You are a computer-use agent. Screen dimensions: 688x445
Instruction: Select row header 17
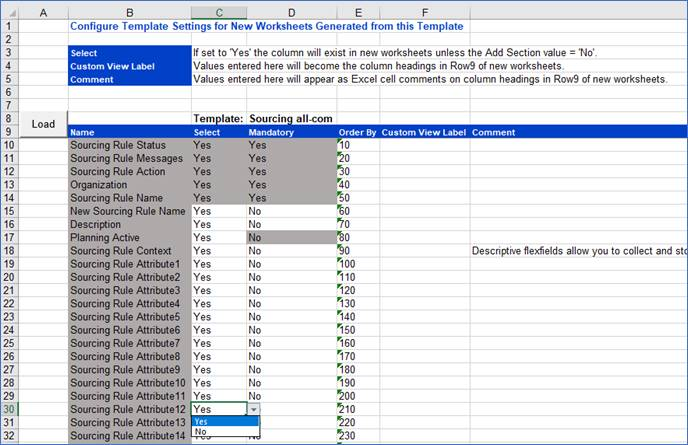click(9, 237)
